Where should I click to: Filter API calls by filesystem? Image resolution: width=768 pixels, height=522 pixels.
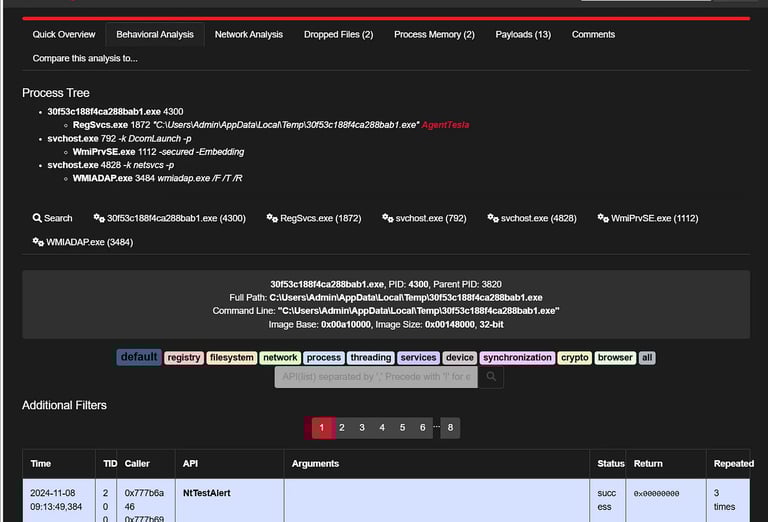click(x=232, y=358)
